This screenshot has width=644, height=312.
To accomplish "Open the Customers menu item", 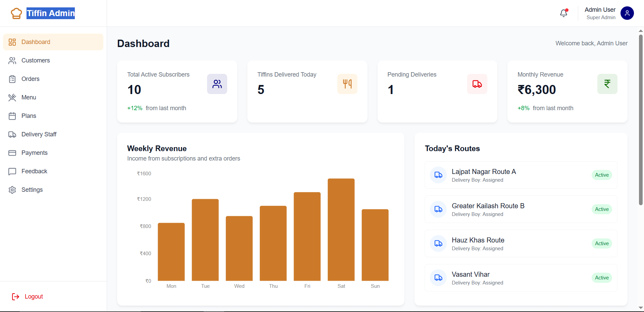I will point(36,60).
